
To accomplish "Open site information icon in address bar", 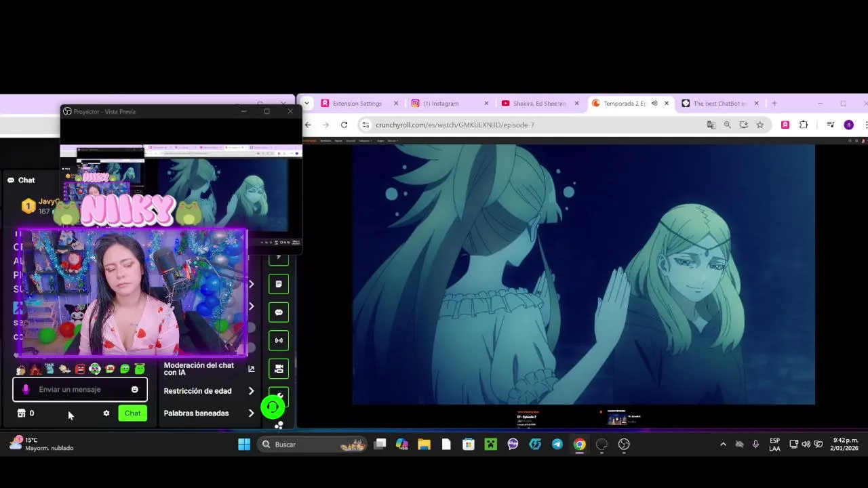I will pyautogui.click(x=366, y=125).
